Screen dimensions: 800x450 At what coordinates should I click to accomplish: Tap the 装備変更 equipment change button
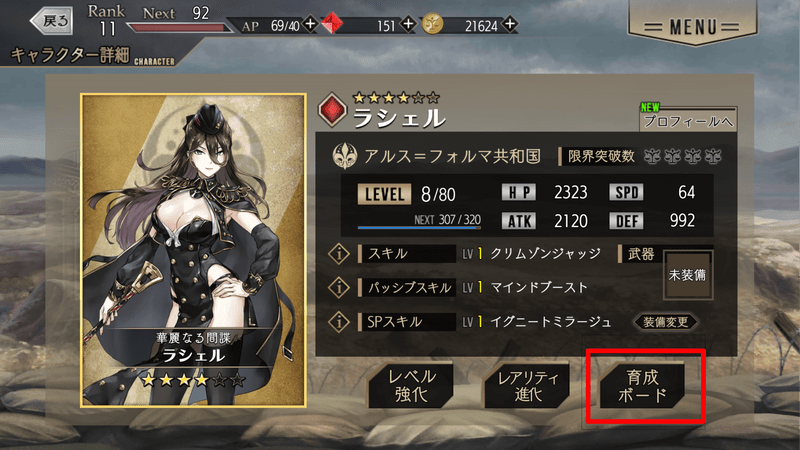665,322
